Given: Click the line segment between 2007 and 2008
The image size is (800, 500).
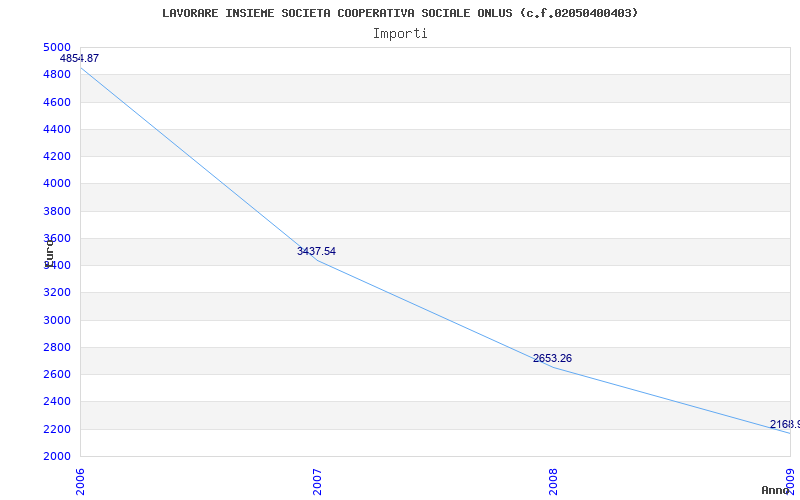Looking at the screenshot, I should tap(436, 314).
